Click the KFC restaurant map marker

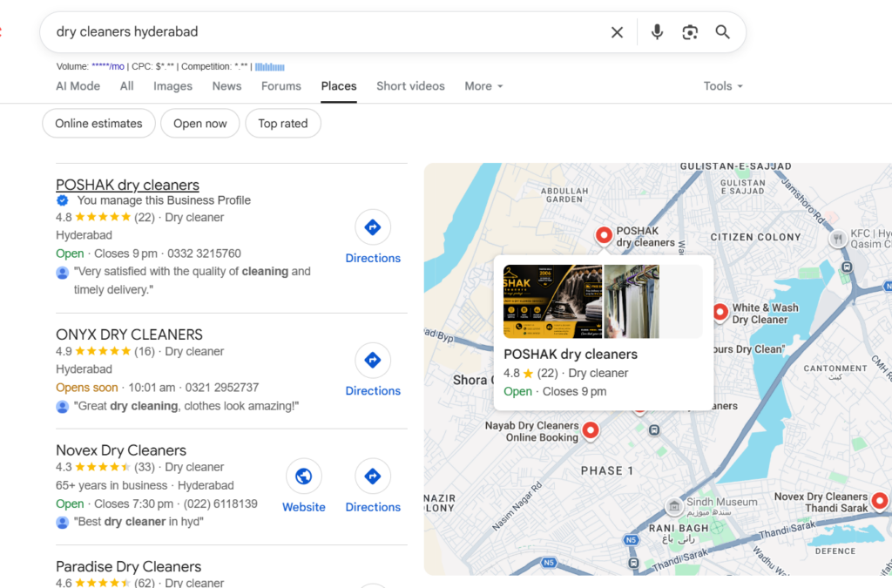[x=837, y=239]
